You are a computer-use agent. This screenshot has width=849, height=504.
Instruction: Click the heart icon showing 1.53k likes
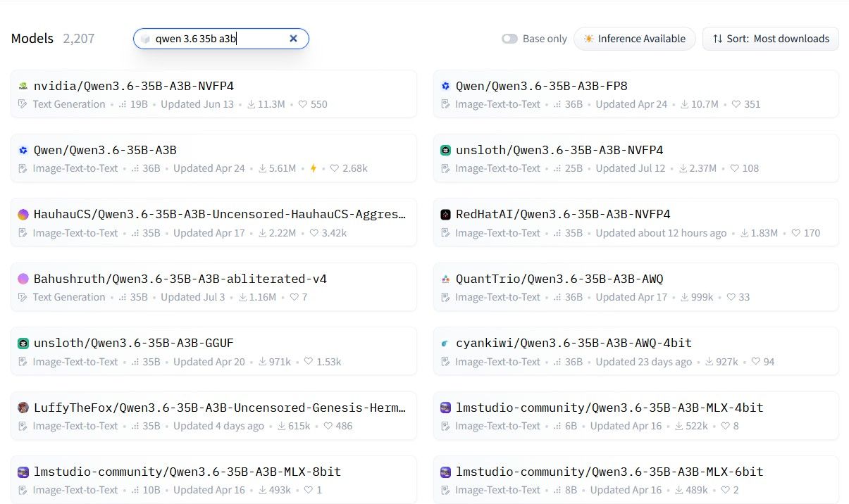click(309, 362)
